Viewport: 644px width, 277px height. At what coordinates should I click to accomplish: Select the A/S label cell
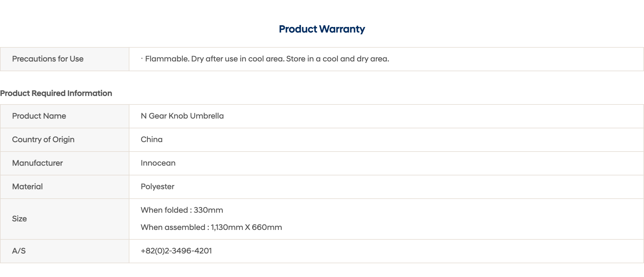coord(65,251)
